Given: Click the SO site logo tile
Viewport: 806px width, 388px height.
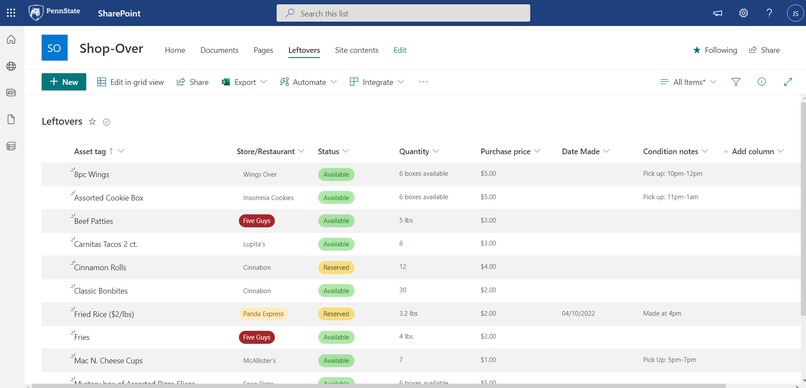Looking at the screenshot, I should (54, 48).
